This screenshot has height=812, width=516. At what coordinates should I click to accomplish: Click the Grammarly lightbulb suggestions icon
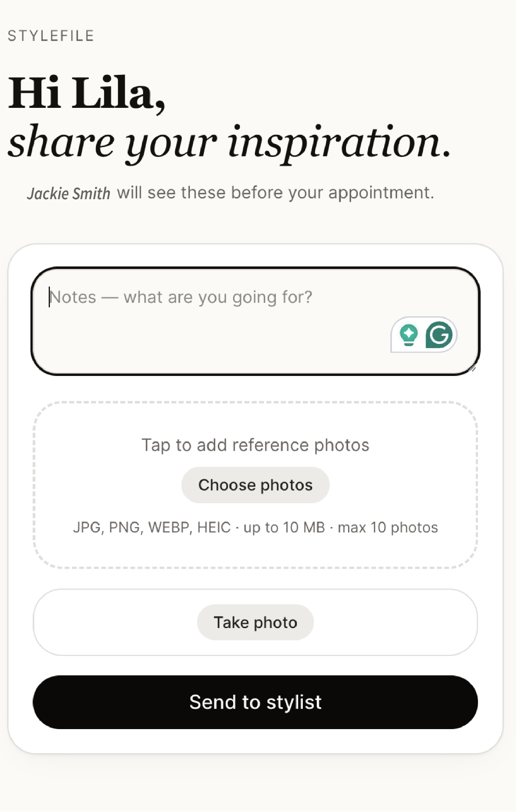[x=409, y=335]
